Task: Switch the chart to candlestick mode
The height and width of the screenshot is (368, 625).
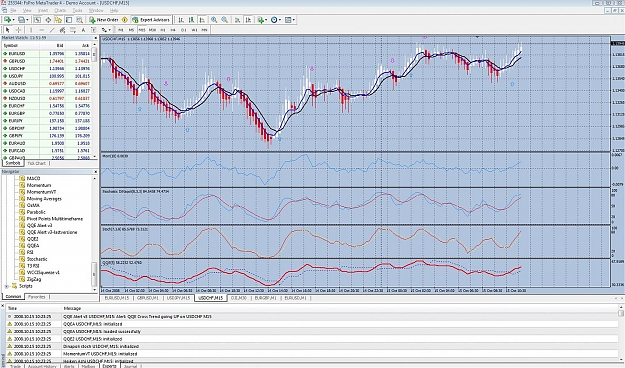Action: (x=191, y=20)
